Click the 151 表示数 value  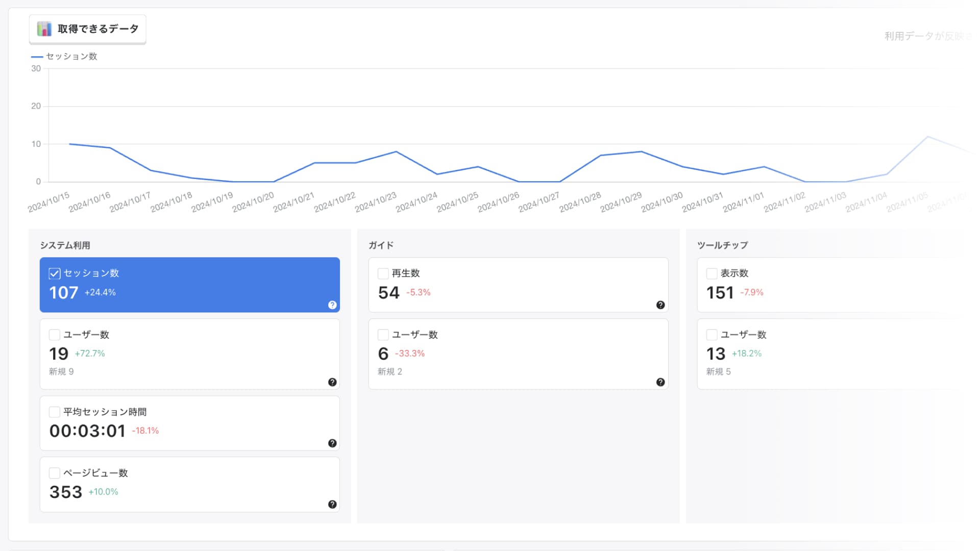coord(720,293)
